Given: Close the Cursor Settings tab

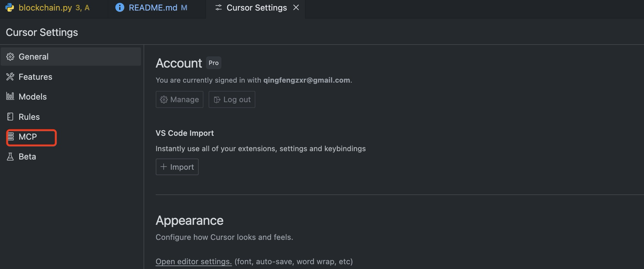Looking at the screenshot, I should point(296,7).
